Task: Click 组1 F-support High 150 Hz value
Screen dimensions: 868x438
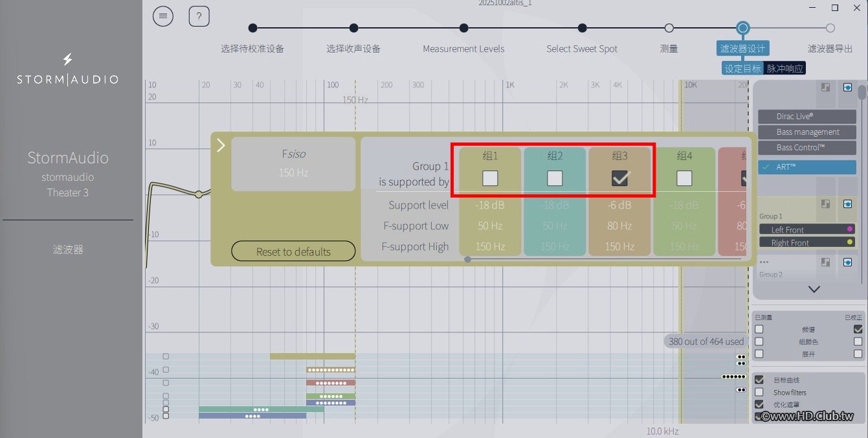Action: point(490,246)
